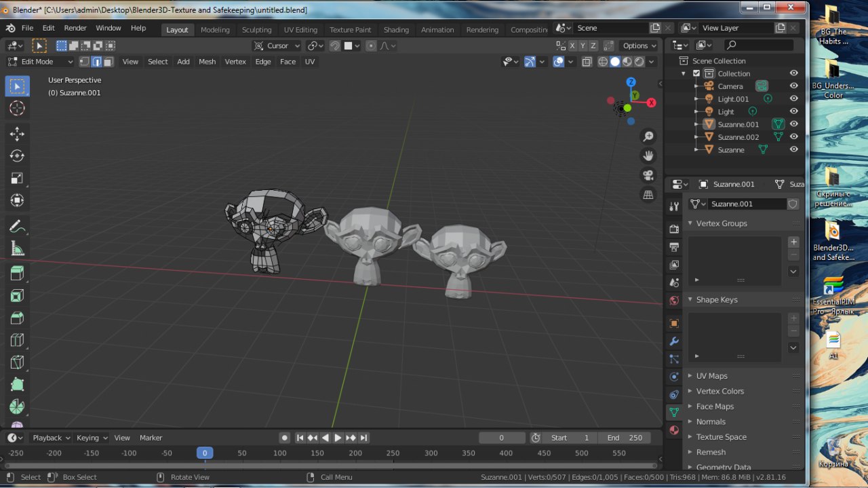Select the Extrude Region tool
This screenshot has height=488, width=868.
[17, 274]
